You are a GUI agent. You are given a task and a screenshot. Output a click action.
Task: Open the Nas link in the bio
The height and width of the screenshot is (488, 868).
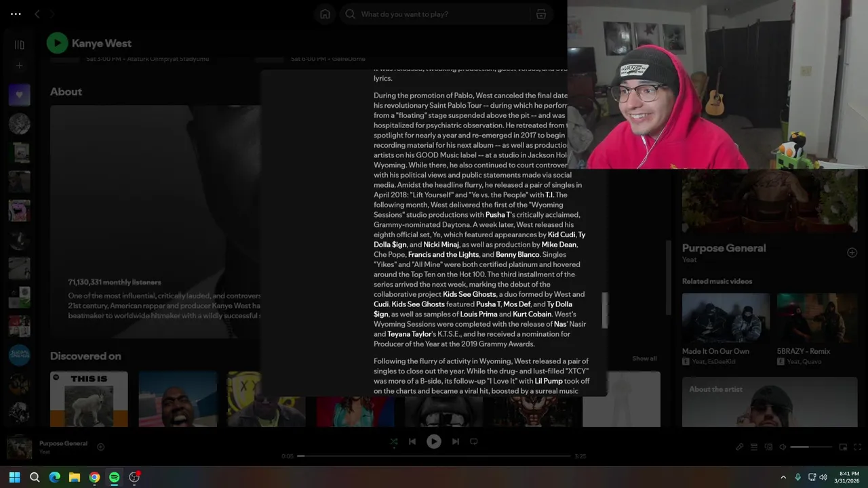tap(560, 324)
